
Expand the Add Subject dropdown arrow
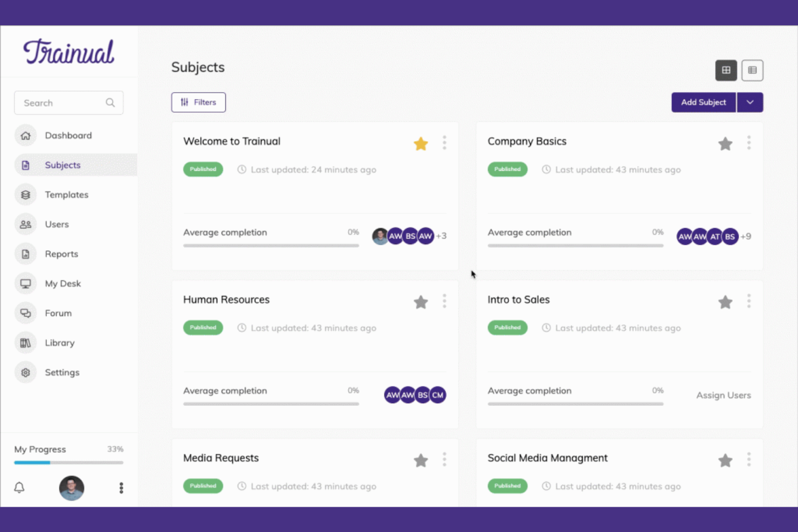click(x=750, y=102)
